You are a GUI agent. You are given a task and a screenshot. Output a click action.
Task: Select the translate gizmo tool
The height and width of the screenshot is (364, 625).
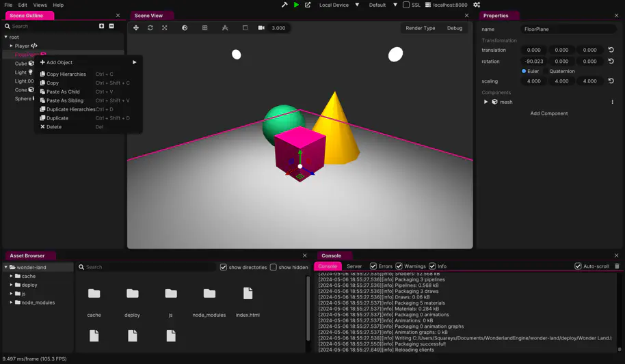pos(136,28)
